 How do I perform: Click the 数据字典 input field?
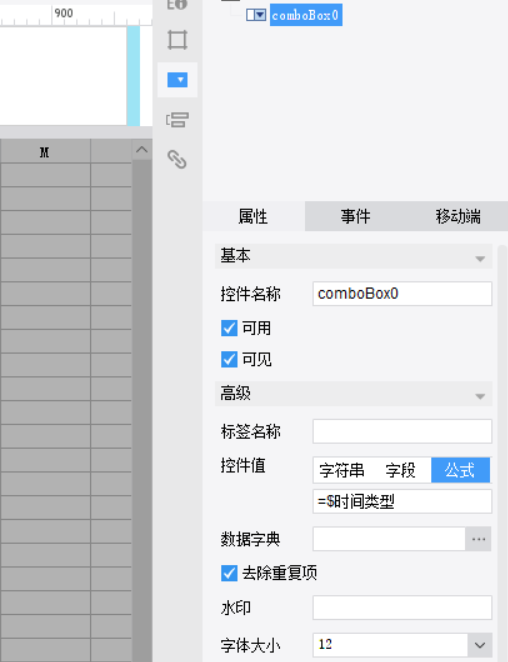tap(389, 539)
